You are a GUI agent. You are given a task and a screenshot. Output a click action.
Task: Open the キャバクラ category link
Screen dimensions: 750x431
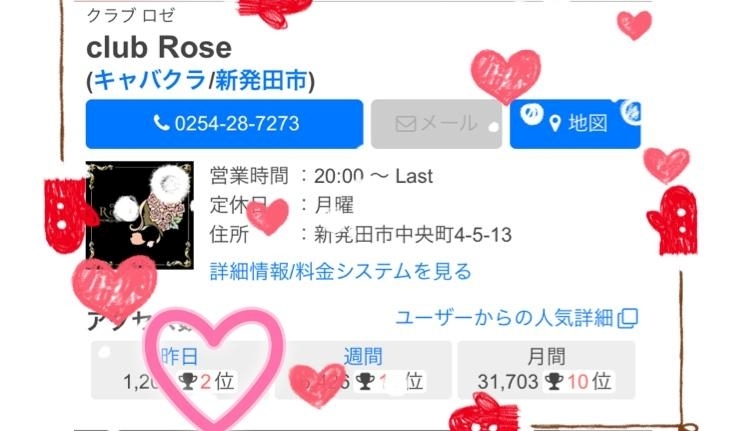[149, 80]
